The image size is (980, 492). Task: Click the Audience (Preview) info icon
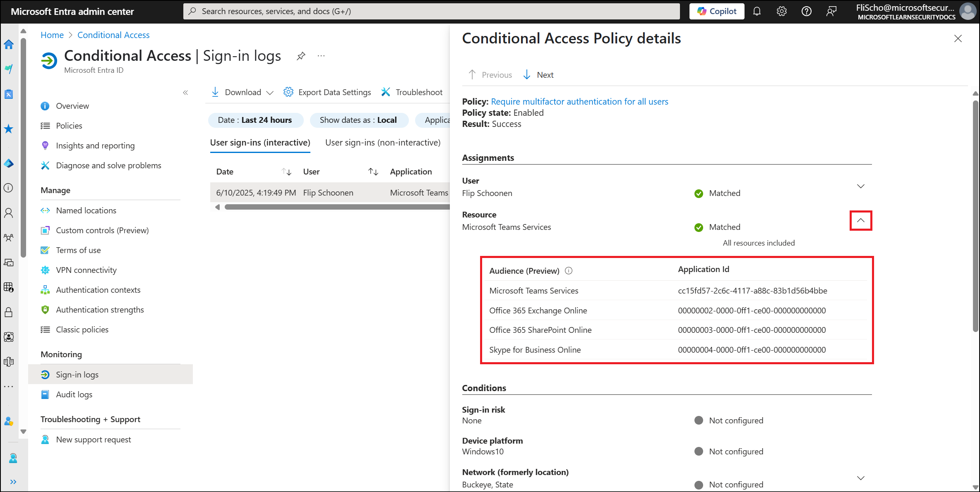(x=569, y=271)
